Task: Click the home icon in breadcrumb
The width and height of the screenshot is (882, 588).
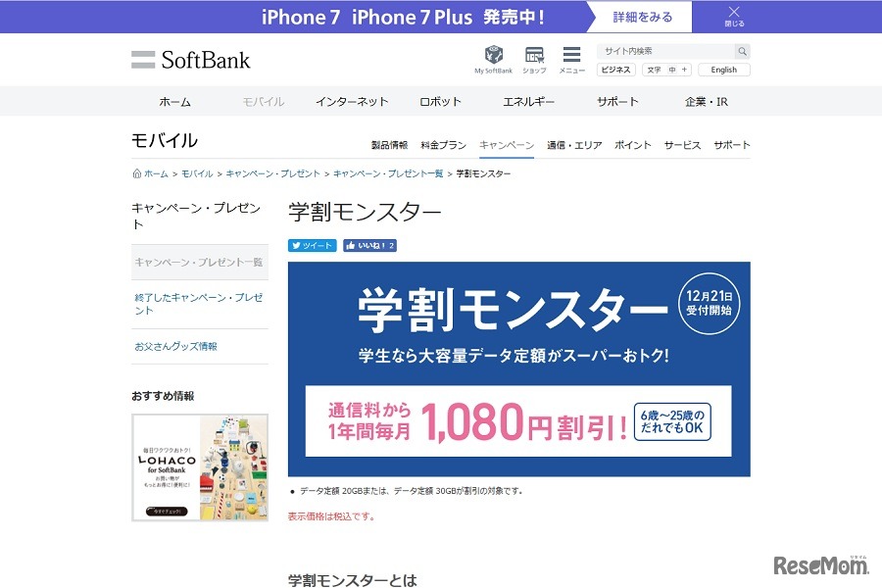Action: pyautogui.click(x=136, y=173)
